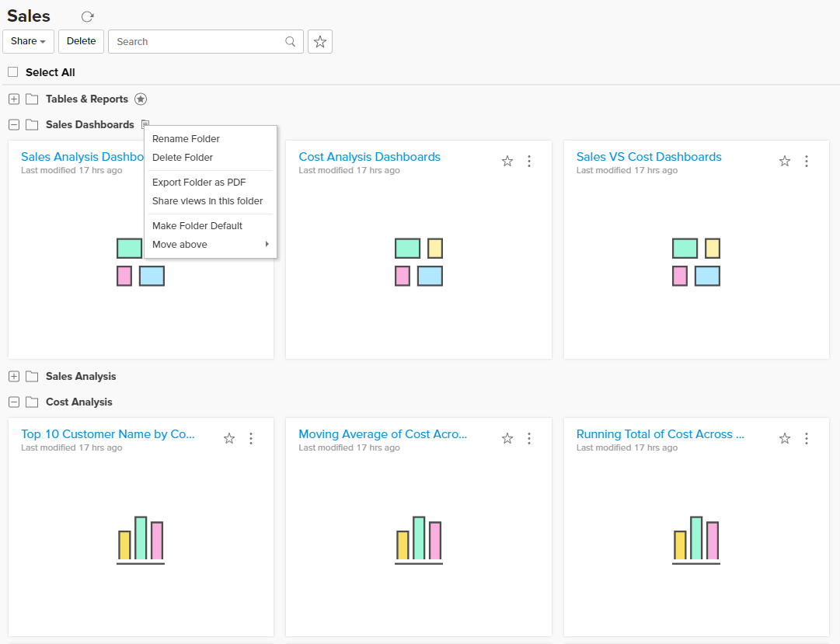The width and height of the screenshot is (840, 644).
Task: Check the Select All checkbox
Action: pos(12,71)
